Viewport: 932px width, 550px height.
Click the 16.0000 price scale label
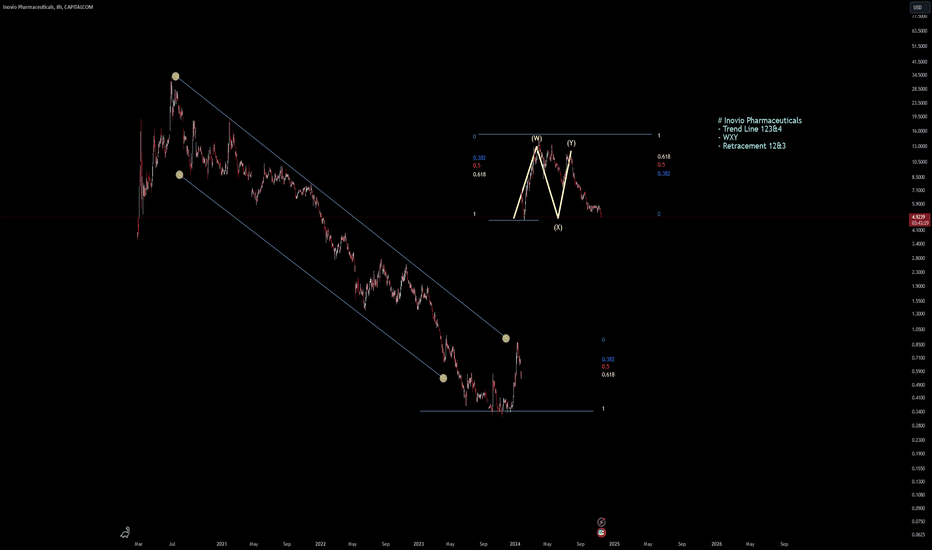920,131
